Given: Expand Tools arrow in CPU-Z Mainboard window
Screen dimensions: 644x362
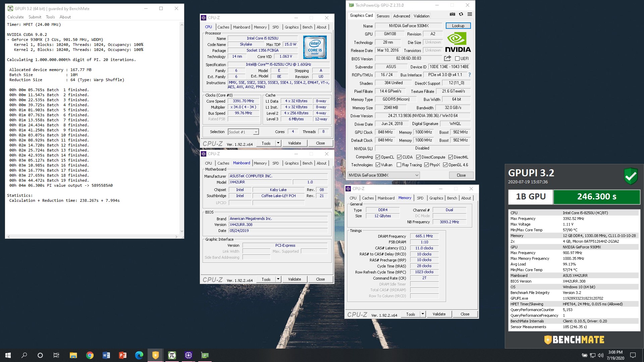Looking at the screenshot, I should click(278, 279).
